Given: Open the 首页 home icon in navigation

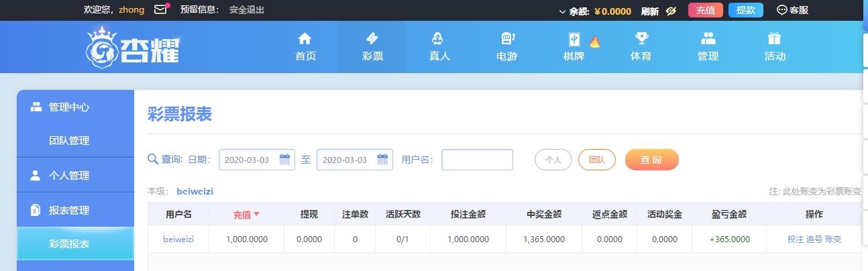Looking at the screenshot, I should pos(305,38).
